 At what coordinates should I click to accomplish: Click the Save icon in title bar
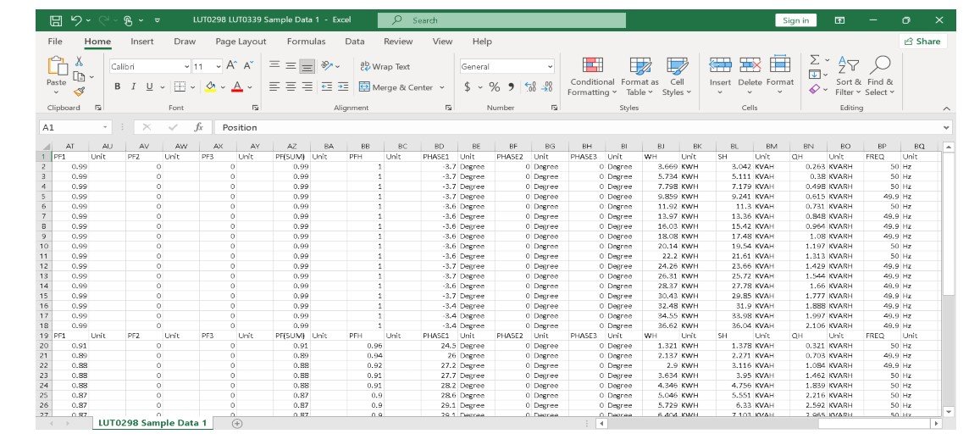56,20
